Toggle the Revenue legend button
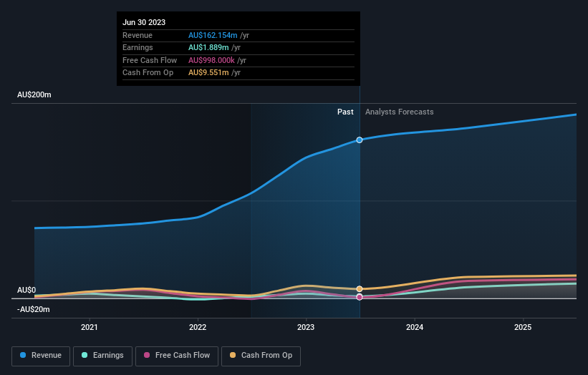588x375 pixels. (x=41, y=356)
